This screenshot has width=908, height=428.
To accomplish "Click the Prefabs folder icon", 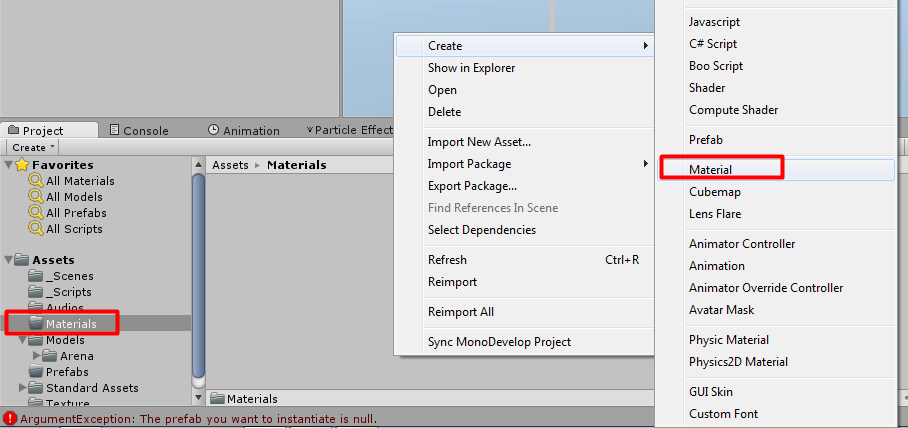I will (x=36, y=371).
